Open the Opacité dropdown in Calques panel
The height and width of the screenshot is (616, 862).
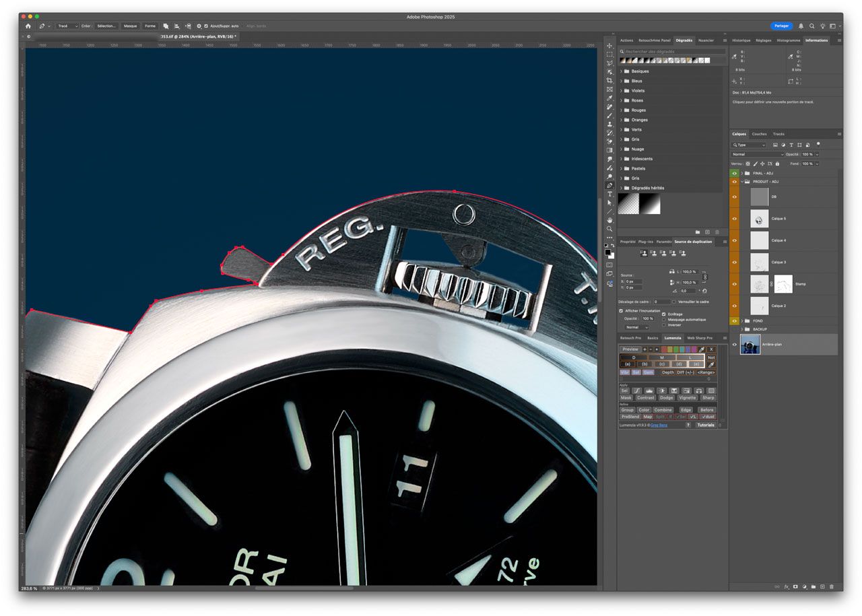click(817, 154)
